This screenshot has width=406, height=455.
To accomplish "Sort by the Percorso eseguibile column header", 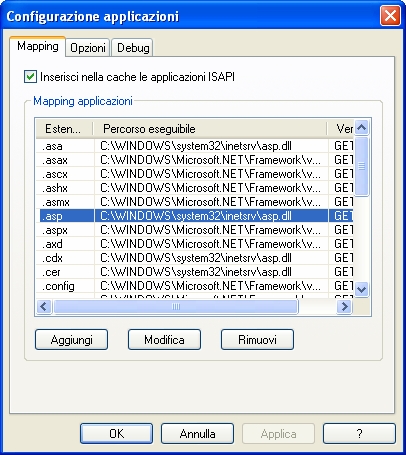I will tap(210, 129).
